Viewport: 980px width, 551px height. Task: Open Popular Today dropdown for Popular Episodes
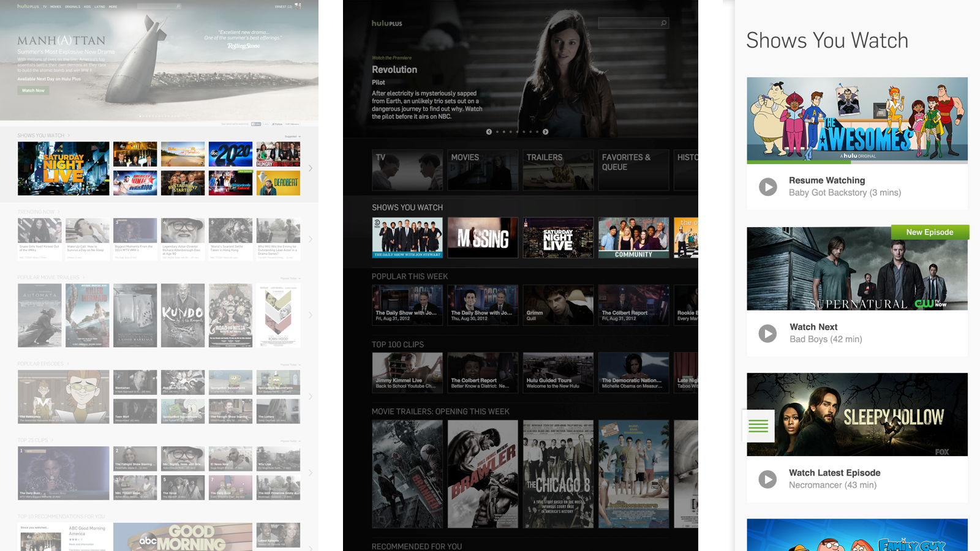click(290, 365)
